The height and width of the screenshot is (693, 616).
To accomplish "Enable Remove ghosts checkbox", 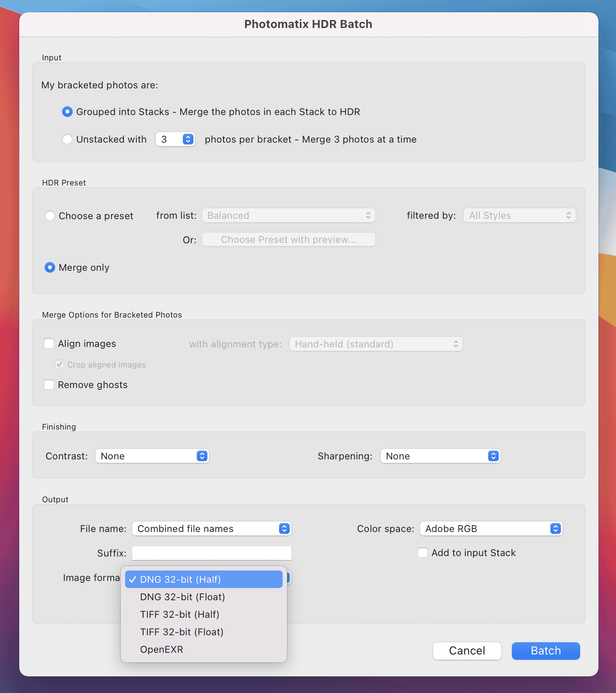I will [x=49, y=385].
